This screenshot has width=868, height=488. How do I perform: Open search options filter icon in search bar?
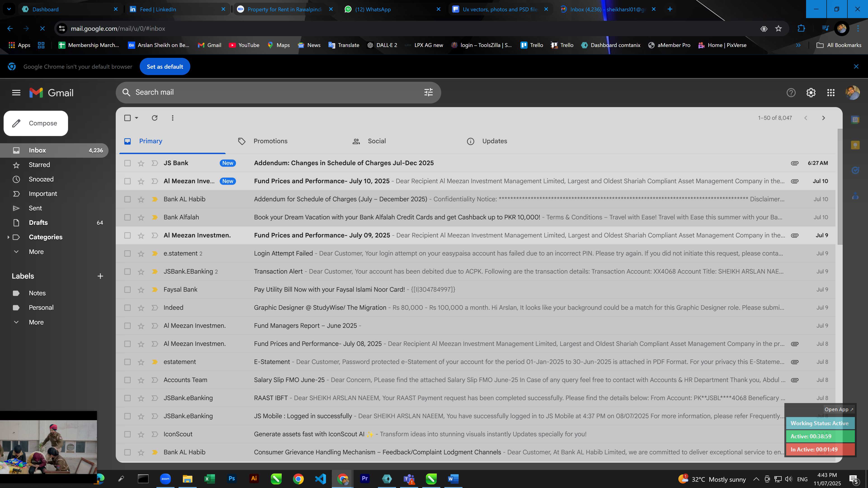pos(428,92)
